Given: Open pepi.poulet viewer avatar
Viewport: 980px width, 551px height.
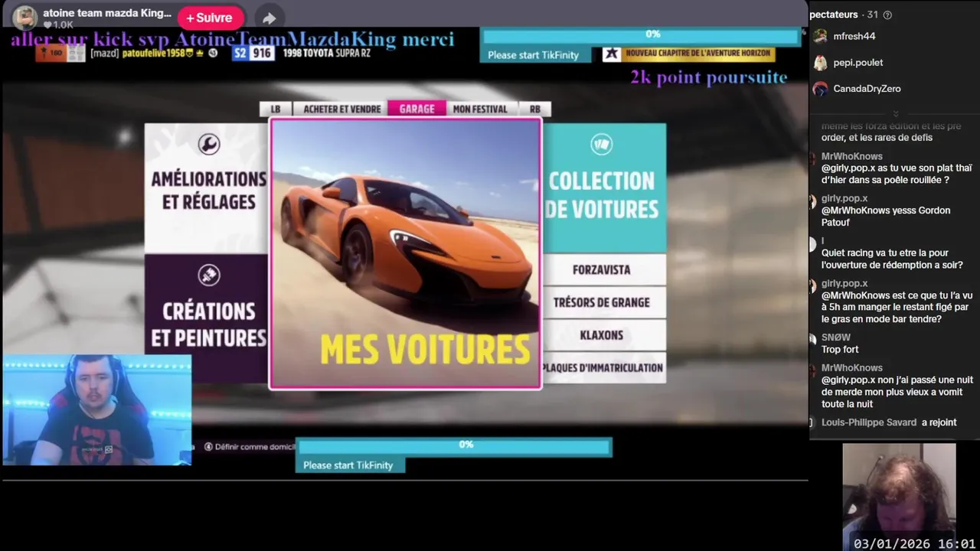Looking at the screenshot, I should [820, 63].
